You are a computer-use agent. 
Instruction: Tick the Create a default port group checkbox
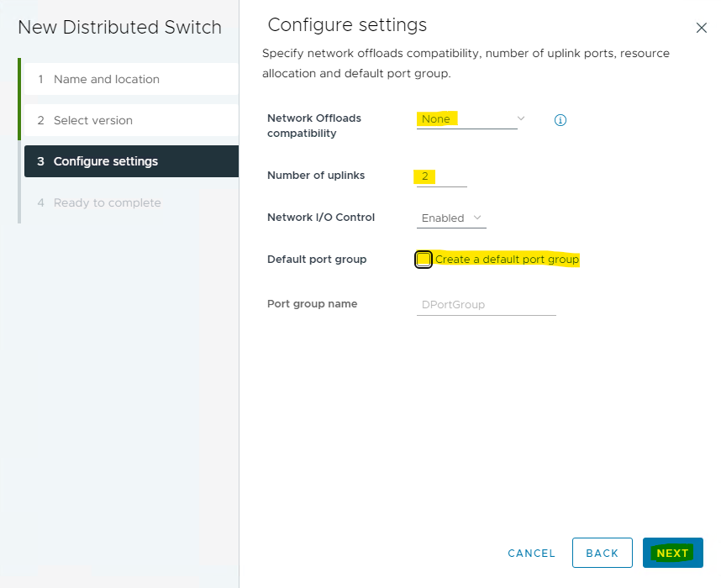424,260
